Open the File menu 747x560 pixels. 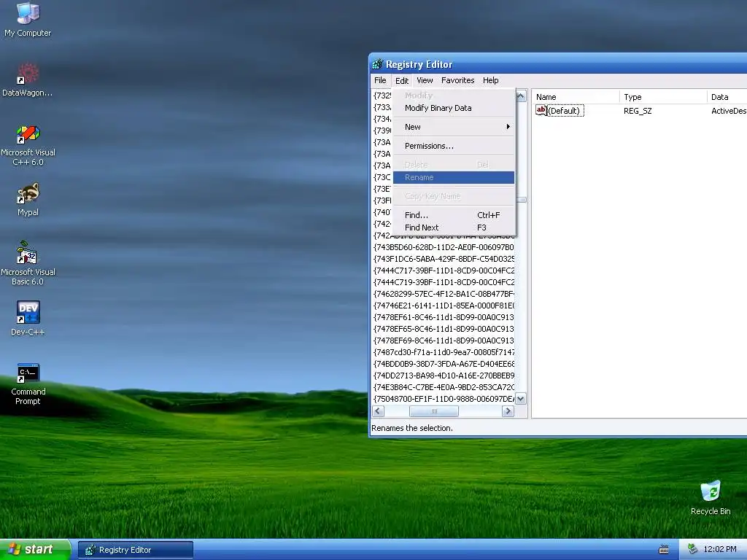pos(380,80)
